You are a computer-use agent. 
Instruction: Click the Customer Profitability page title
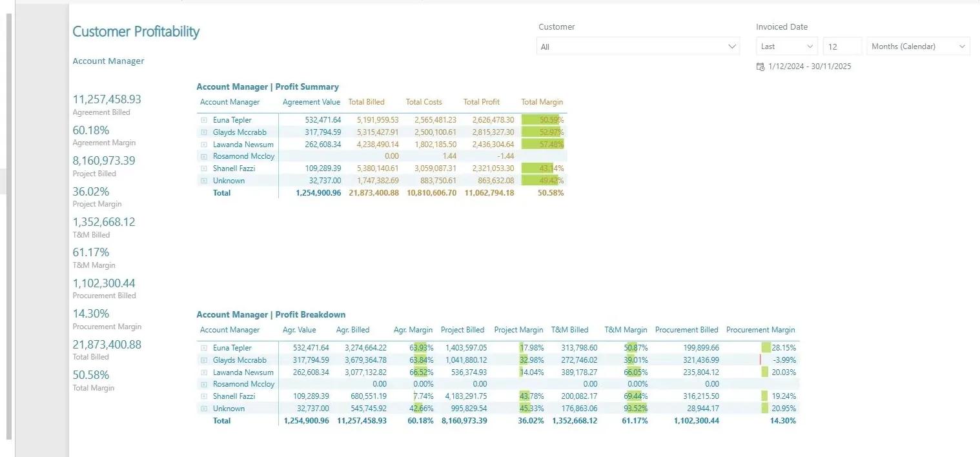[x=136, y=32]
